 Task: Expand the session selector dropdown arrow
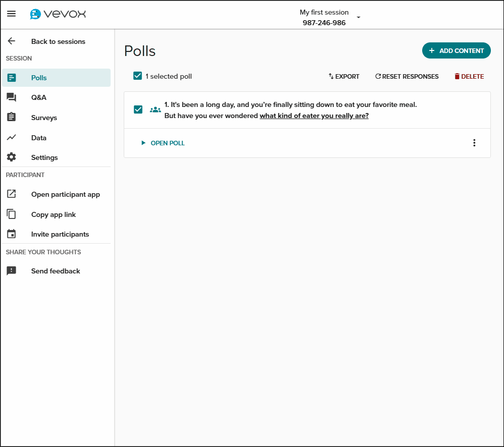point(359,17)
